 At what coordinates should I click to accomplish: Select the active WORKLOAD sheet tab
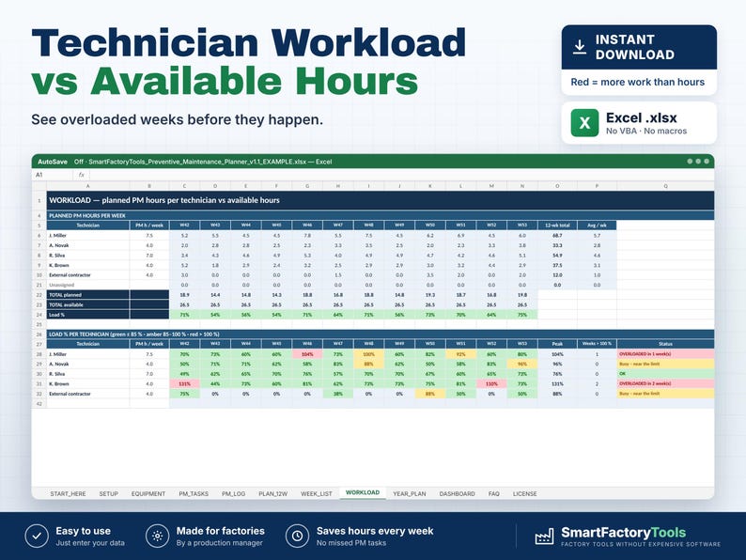363,492
